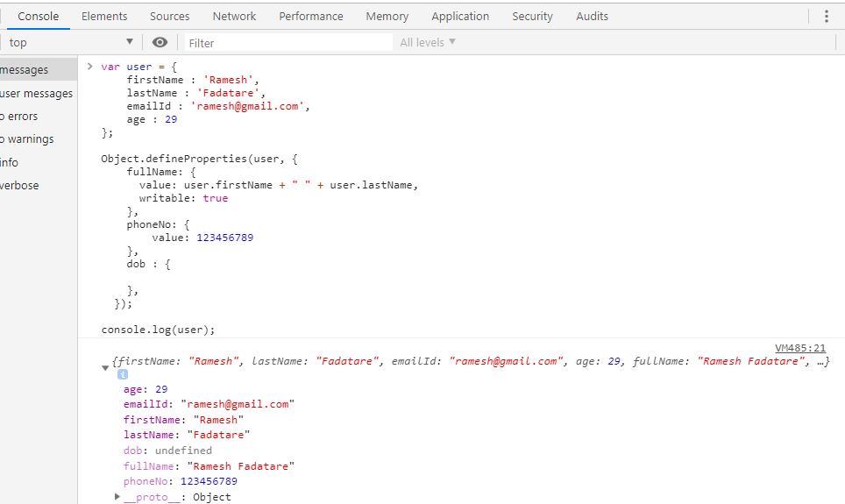
Task: Filter the sidebar by info
Action: (x=38, y=162)
